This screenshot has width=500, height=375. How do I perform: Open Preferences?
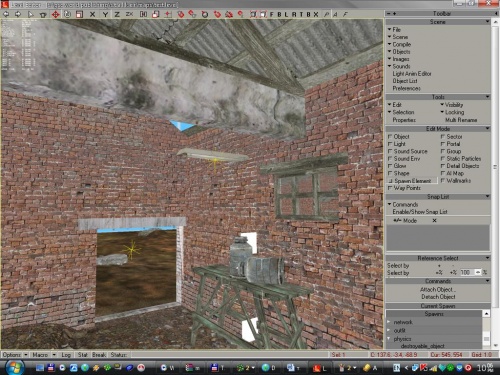click(406, 88)
